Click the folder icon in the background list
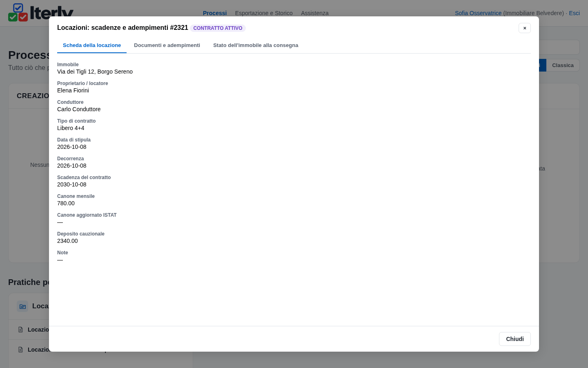Viewport: 588px width, 368px height. (22, 306)
